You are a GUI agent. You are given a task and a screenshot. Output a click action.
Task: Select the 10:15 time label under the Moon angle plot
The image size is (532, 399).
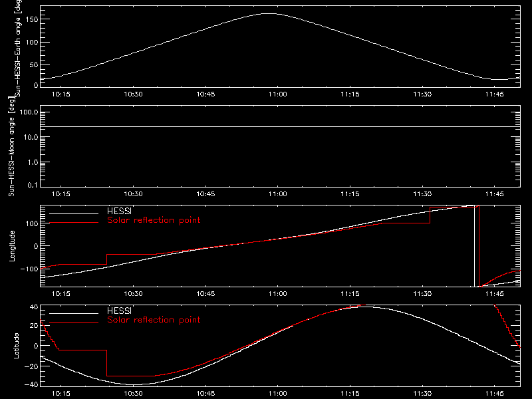pos(61,194)
